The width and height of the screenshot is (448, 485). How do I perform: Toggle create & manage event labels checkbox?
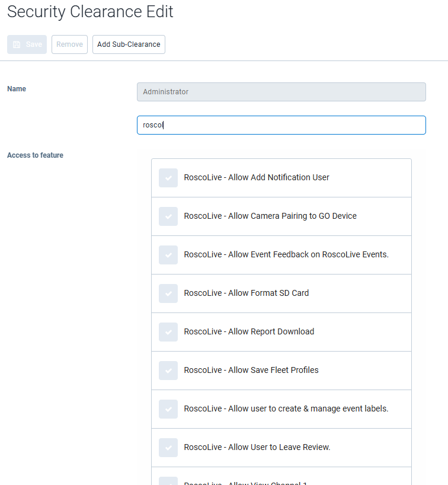pos(168,409)
